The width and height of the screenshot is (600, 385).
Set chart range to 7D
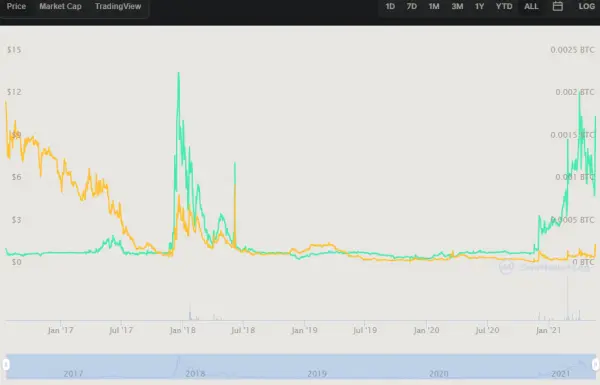click(412, 7)
